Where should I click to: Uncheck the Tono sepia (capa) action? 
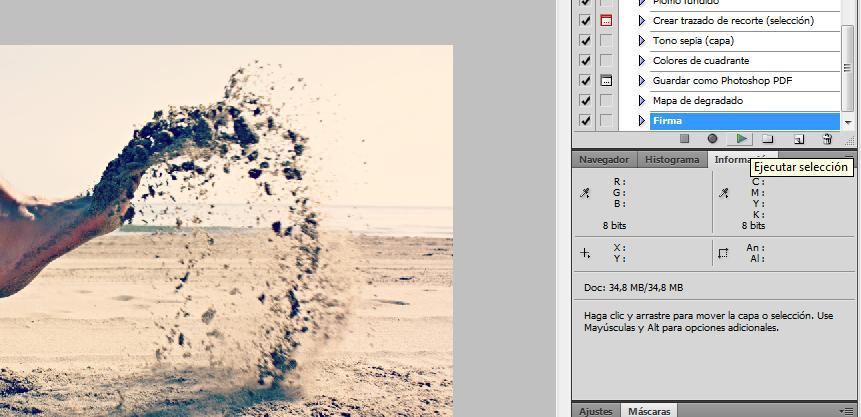[585, 40]
